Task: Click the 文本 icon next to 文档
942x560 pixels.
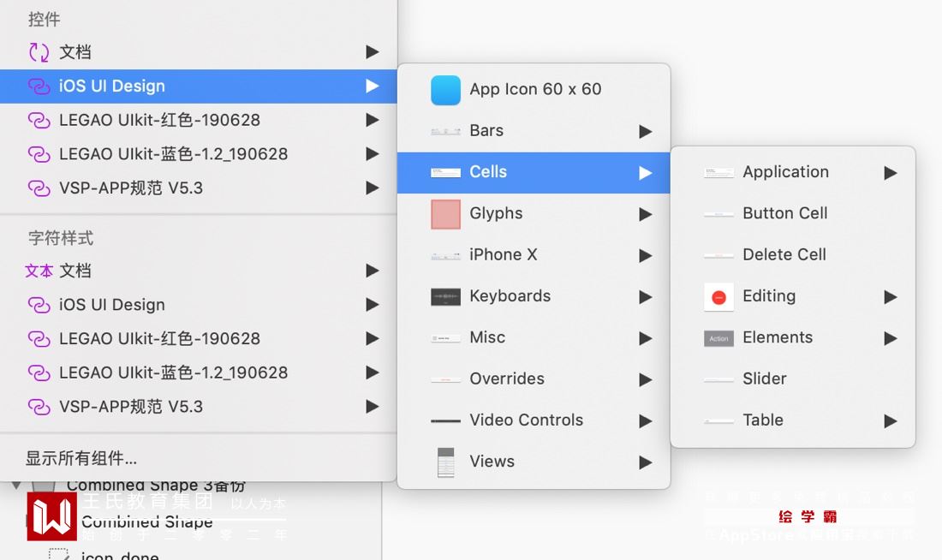Action: [x=39, y=271]
